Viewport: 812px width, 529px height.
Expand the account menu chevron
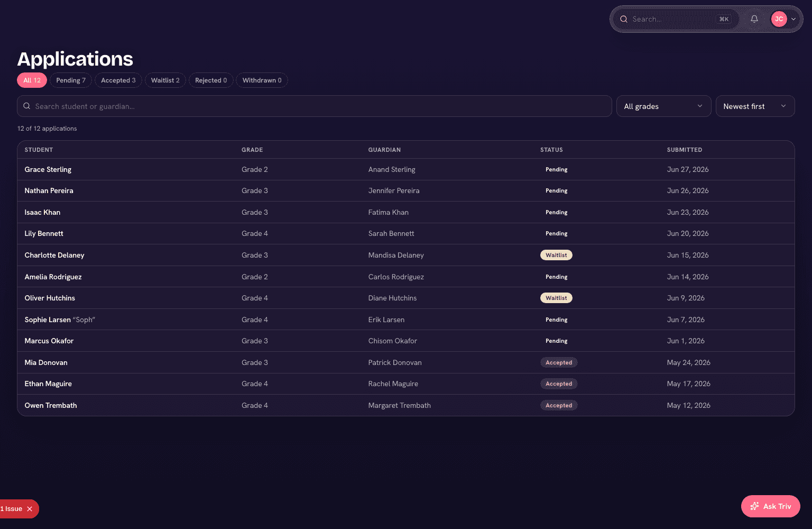[793, 19]
